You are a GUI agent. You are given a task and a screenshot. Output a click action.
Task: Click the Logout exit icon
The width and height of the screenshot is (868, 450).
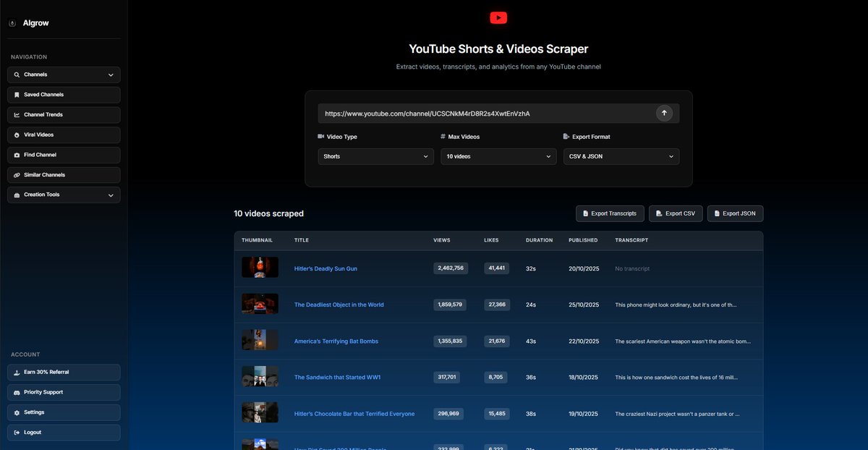[17, 432]
